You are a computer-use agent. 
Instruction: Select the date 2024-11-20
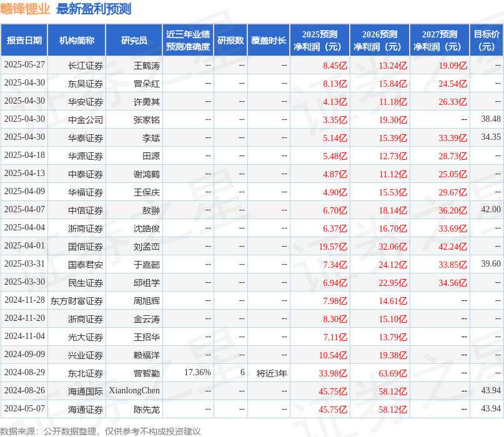pos(24,318)
